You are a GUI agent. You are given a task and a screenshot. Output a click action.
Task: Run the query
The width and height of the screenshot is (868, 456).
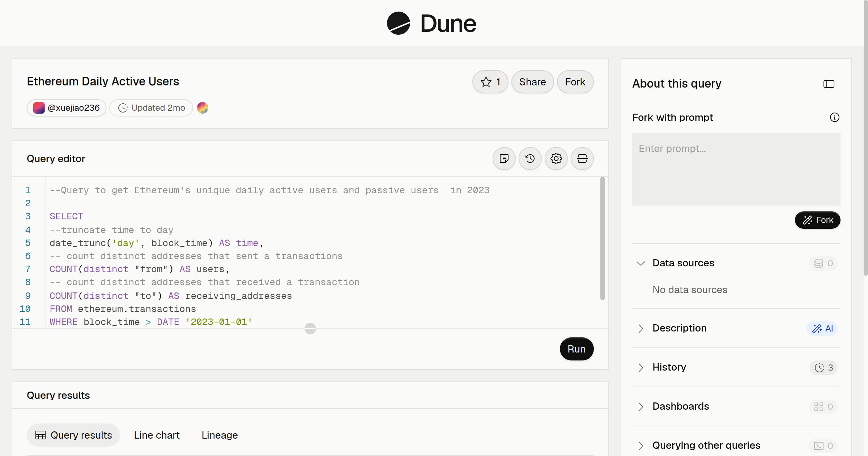coord(576,349)
